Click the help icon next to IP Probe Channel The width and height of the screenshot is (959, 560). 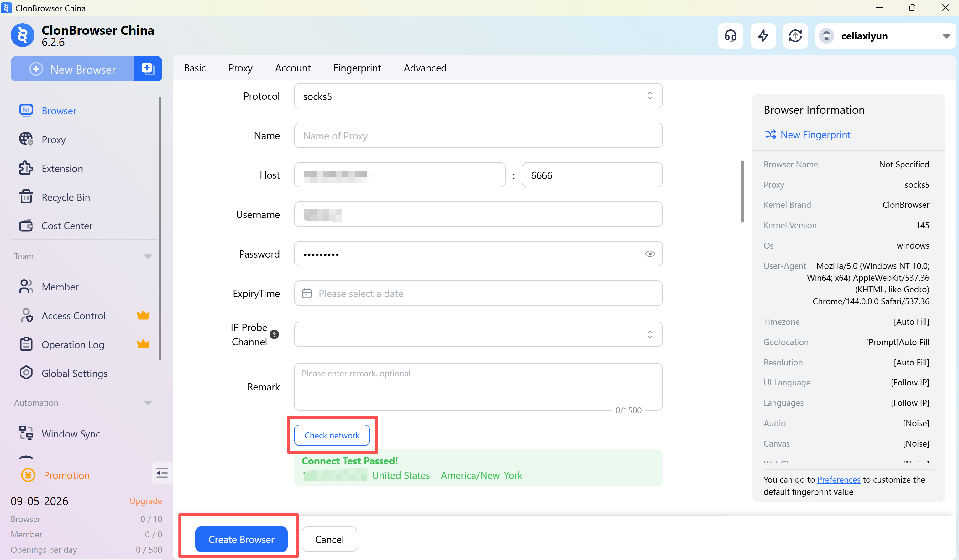(274, 334)
